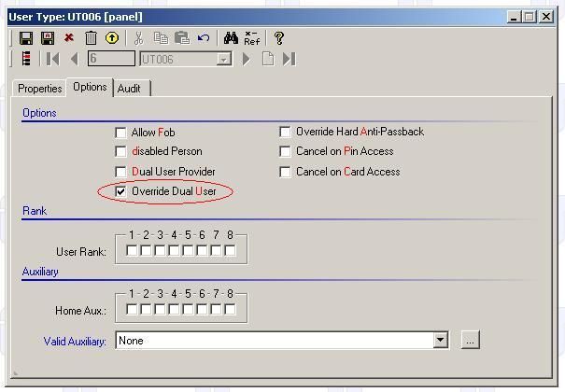The image size is (565, 392).
Task: Click the trash can delete icon
Action: click(91, 38)
